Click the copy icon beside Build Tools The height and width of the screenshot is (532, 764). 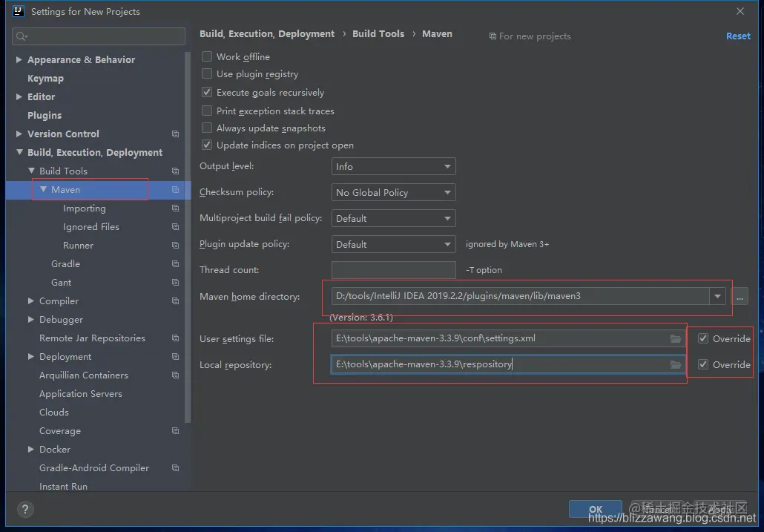coord(175,171)
